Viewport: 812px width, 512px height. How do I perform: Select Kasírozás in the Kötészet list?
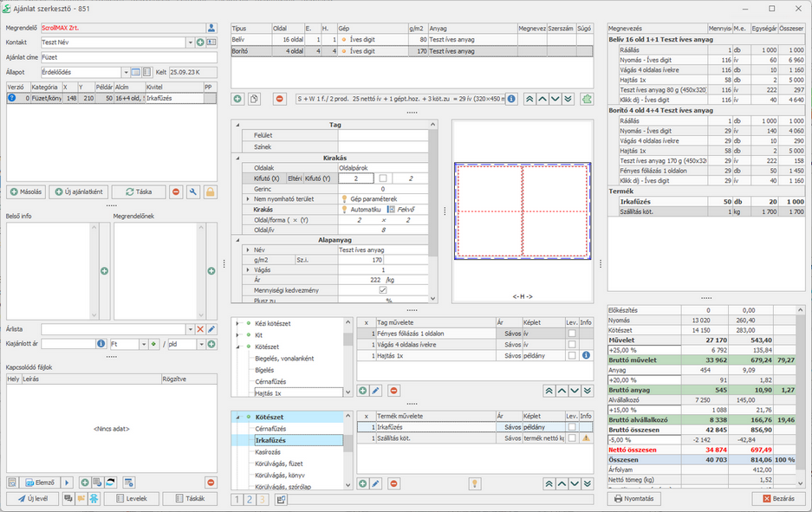tap(267, 452)
